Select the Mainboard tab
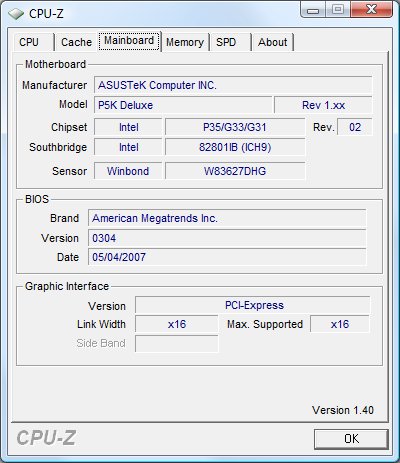This screenshot has height=463, width=400. pyautogui.click(x=129, y=41)
